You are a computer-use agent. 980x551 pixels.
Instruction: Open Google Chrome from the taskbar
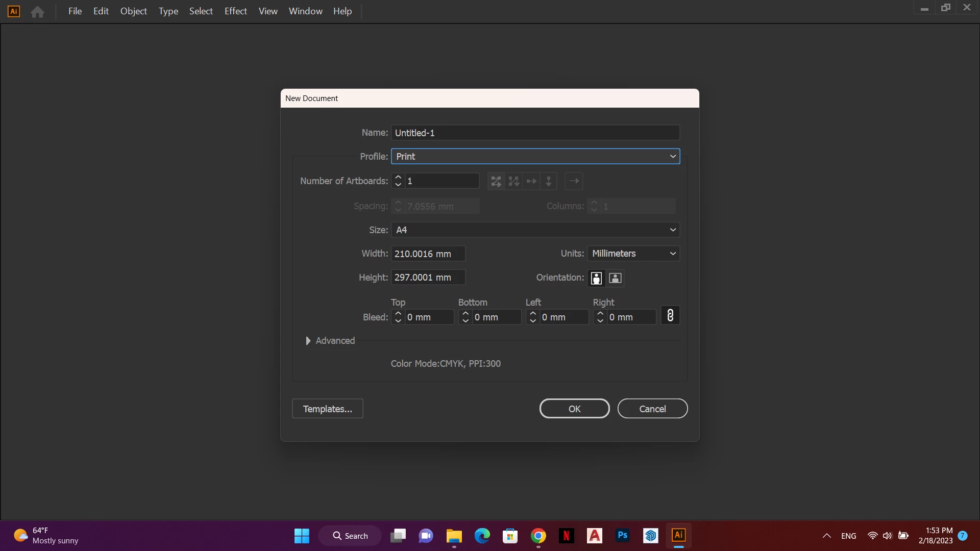tap(538, 536)
